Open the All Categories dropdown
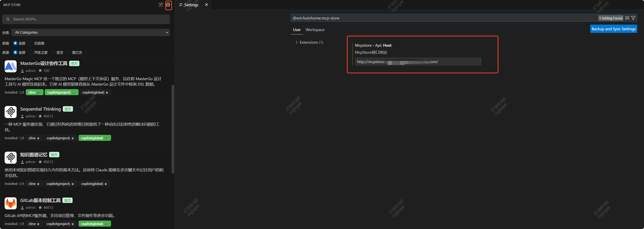This screenshot has height=229, width=644. [90, 32]
